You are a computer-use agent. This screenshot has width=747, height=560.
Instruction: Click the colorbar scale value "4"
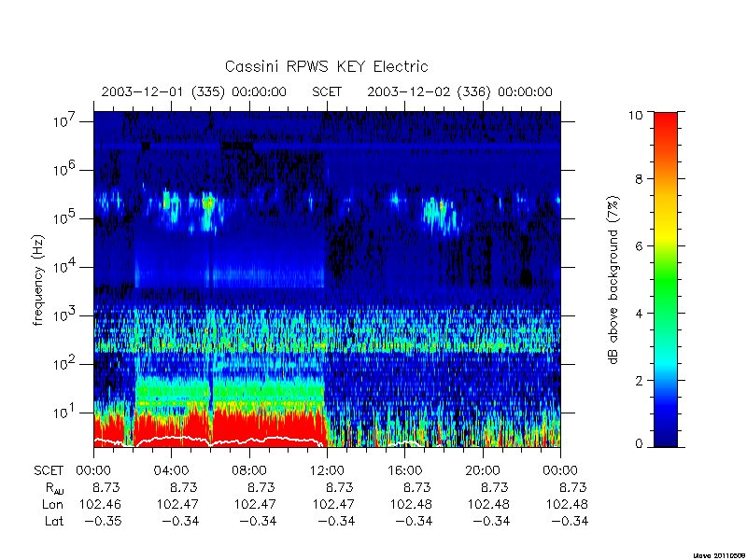coord(639,314)
